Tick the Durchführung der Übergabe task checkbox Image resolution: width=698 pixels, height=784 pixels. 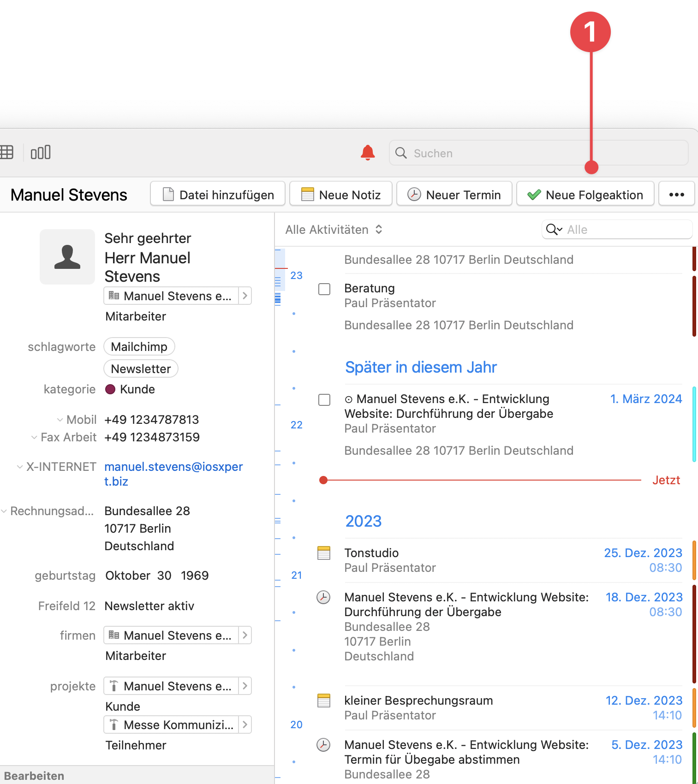(x=324, y=400)
